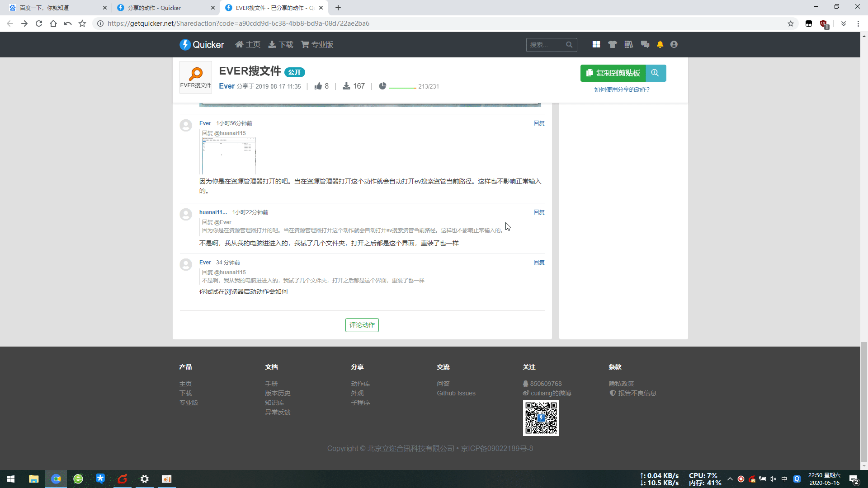Open the chat comments icon in navbar
This screenshot has width=868, height=488.
645,44
